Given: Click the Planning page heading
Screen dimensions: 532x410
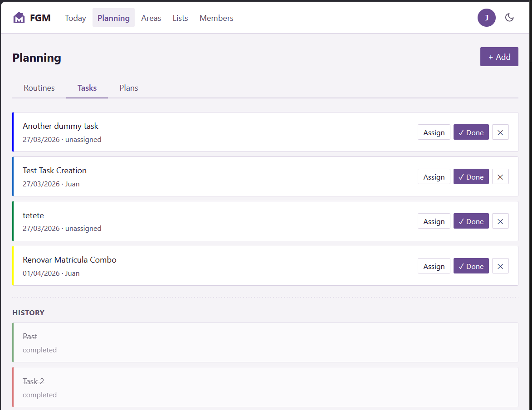Looking at the screenshot, I should click(37, 58).
